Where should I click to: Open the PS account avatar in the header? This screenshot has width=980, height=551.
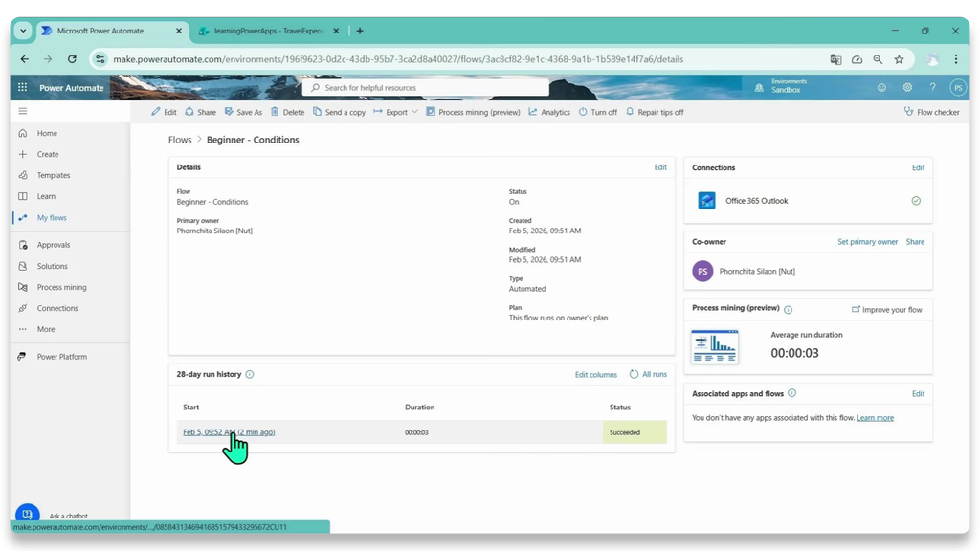957,88
